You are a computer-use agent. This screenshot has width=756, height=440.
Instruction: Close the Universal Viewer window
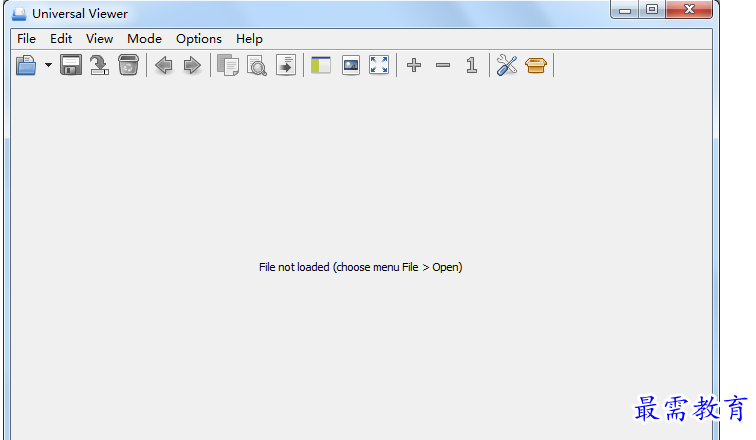(x=689, y=9)
